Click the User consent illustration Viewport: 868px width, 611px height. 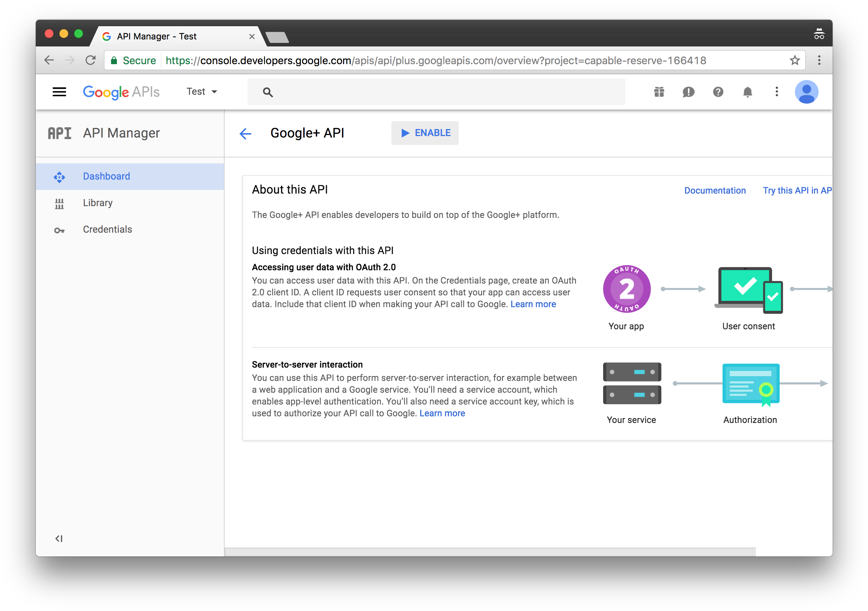[x=748, y=290]
